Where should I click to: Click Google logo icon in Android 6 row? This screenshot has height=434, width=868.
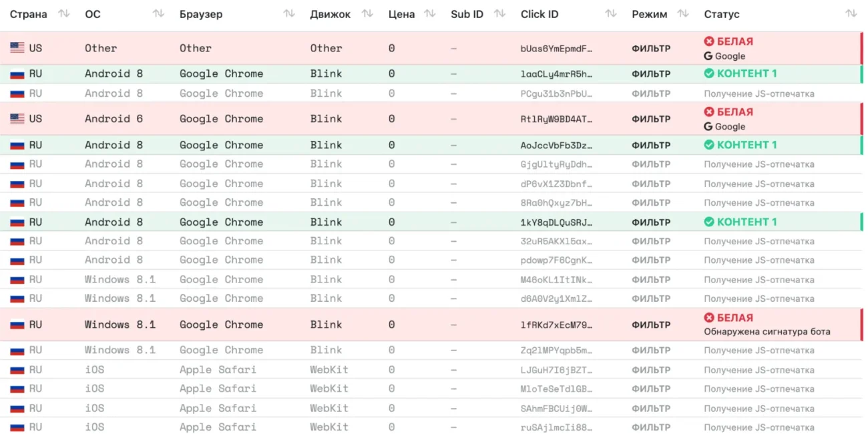pos(708,126)
